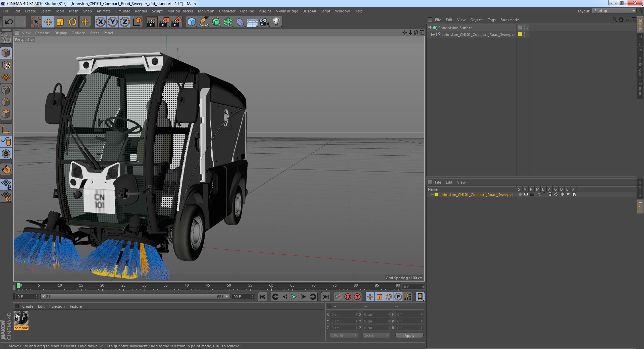Go to the previous frame

pyautogui.click(x=284, y=297)
